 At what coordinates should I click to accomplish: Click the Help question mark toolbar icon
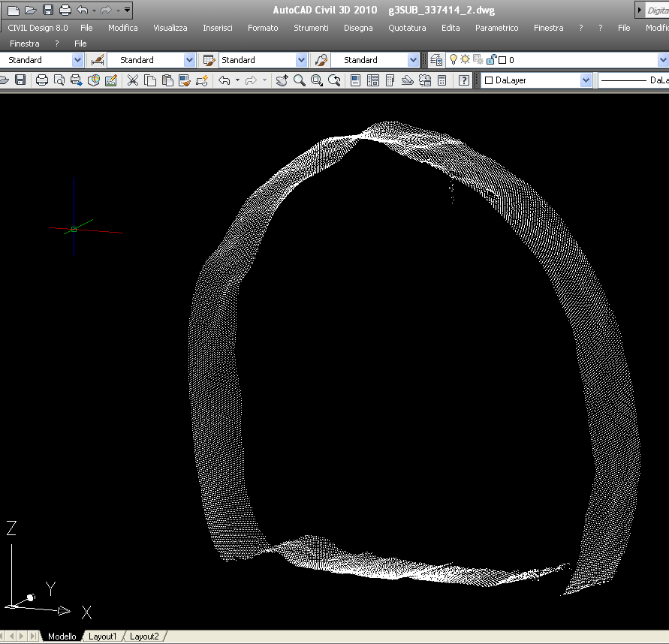tap(465, 80)
